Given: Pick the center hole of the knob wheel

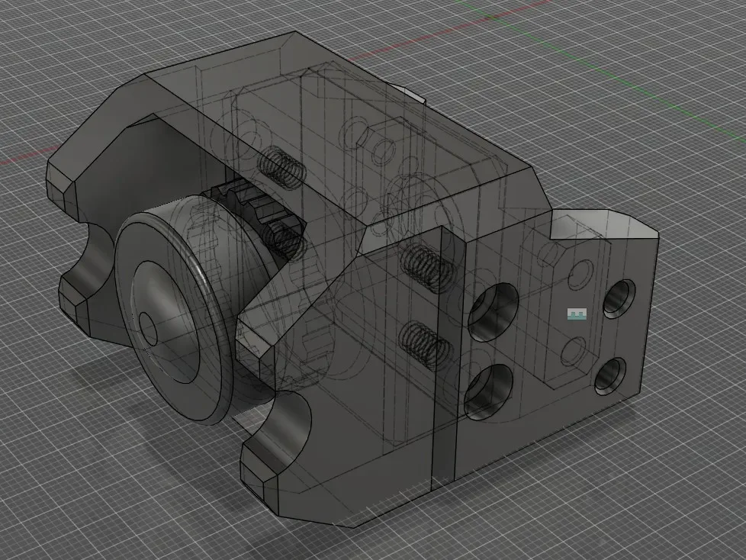Looking at the screenshot, I should pos(148,328).
